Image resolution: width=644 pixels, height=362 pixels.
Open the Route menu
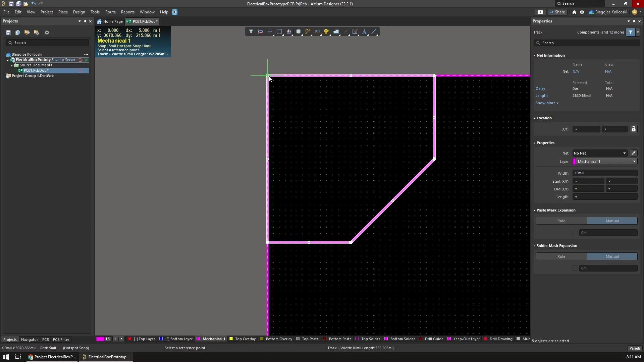110,12
